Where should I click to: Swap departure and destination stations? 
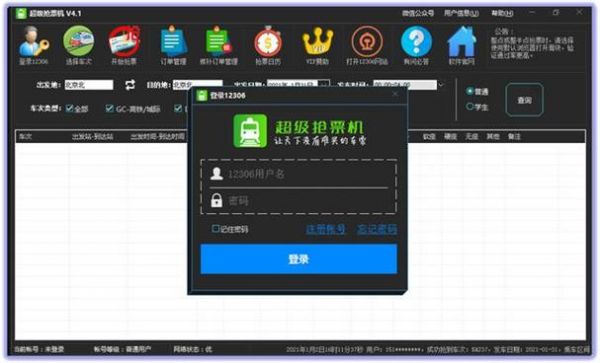point(130,85)
